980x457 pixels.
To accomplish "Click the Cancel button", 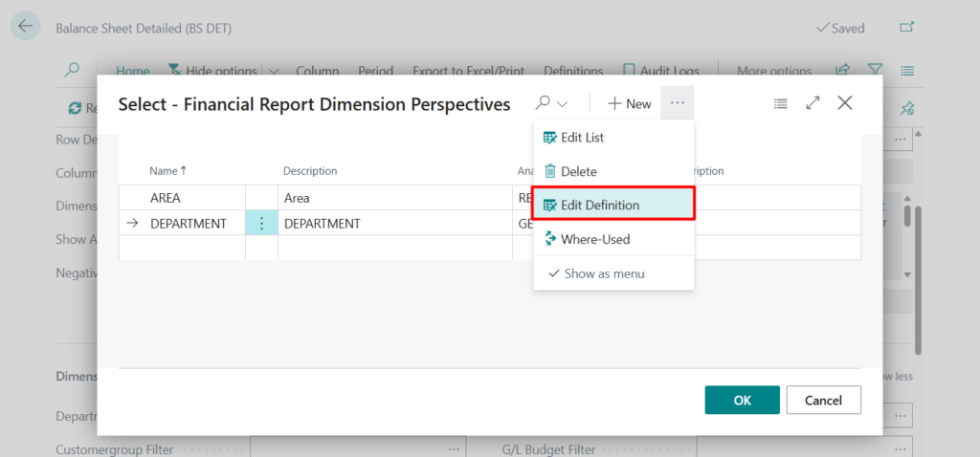I will click(823, 400).
